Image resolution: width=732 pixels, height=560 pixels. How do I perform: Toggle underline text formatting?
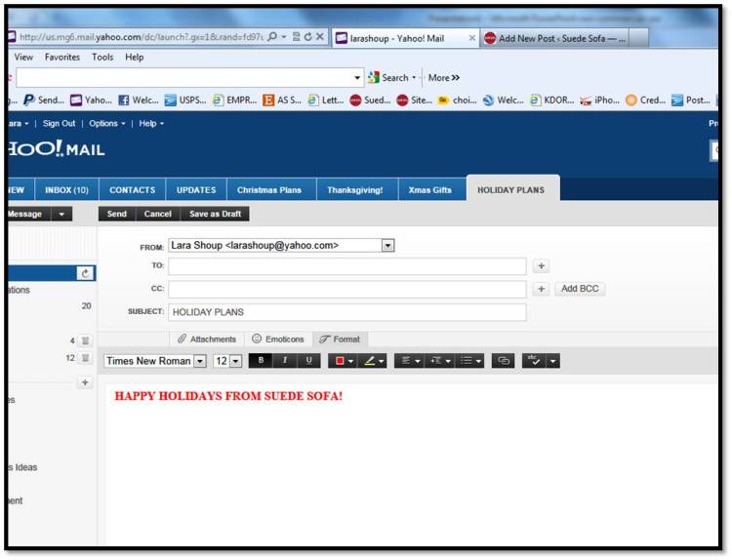308,361
